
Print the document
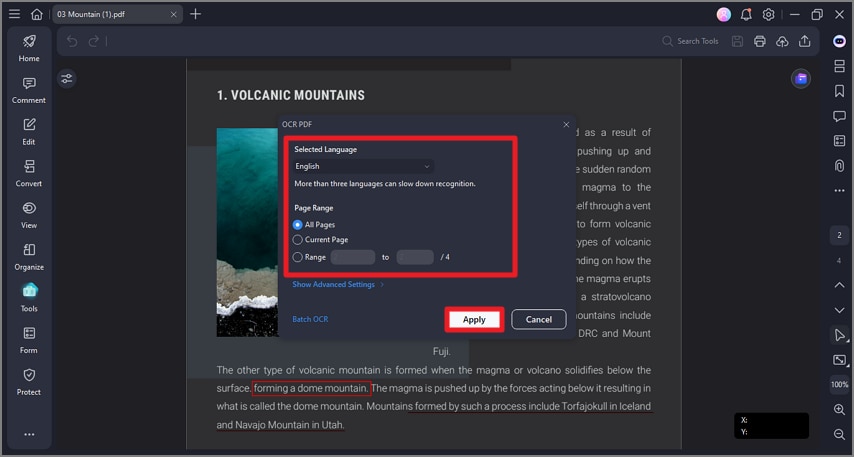click(x=760, y=41)
